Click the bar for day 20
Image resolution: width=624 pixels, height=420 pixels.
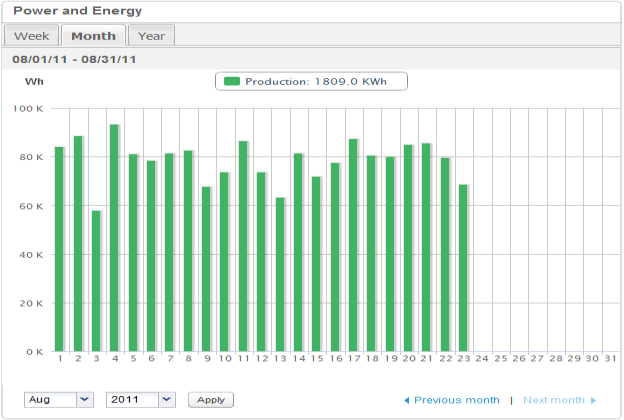coord(408,248)
